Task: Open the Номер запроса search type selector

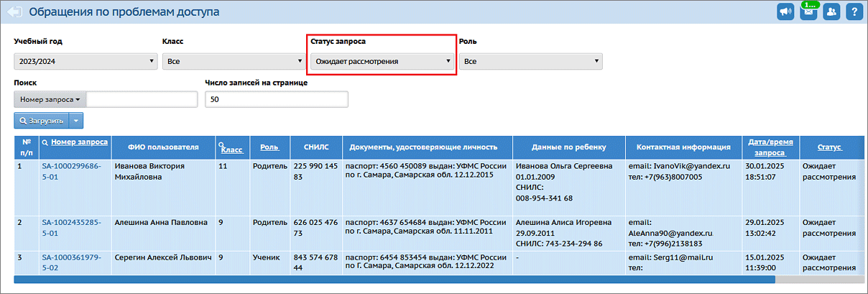Action: pyautogui.click(x=50, y=99)
